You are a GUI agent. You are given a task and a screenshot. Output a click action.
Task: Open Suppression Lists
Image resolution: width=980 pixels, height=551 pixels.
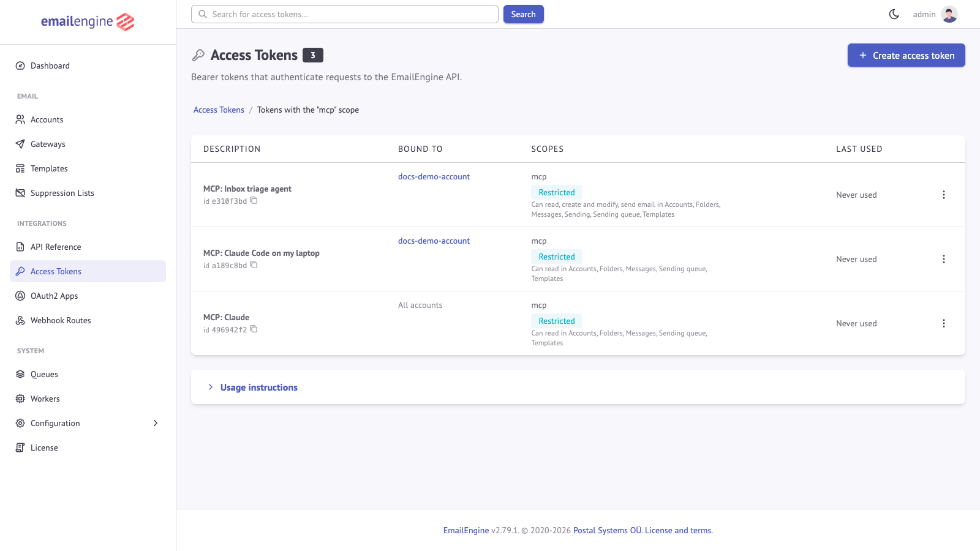[x=88, y=193]
